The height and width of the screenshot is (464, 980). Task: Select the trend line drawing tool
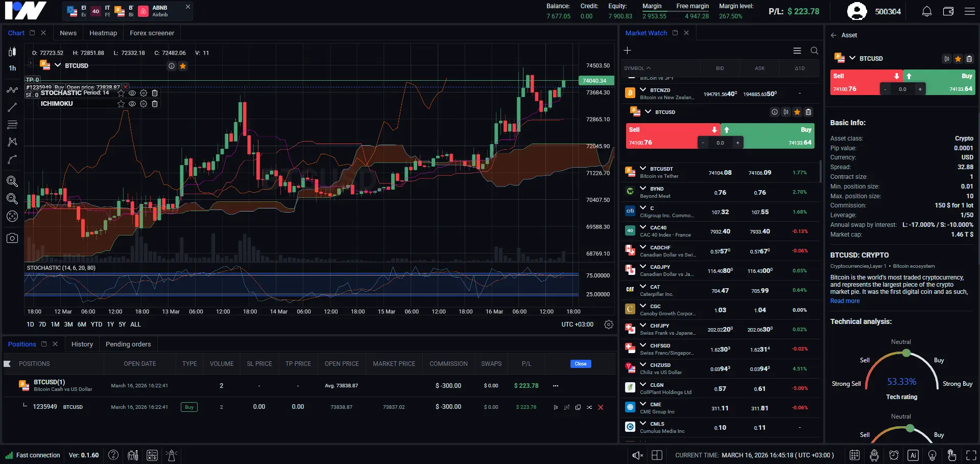(12, 107)
